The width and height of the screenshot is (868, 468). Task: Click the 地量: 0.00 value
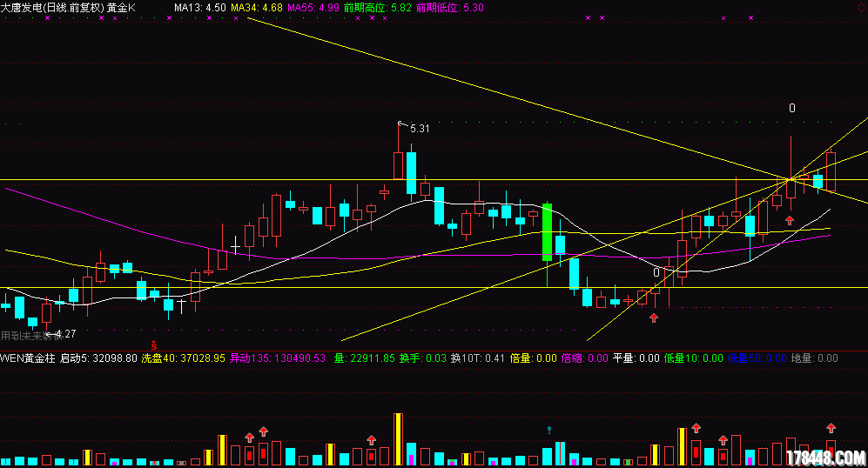(814, 358)
